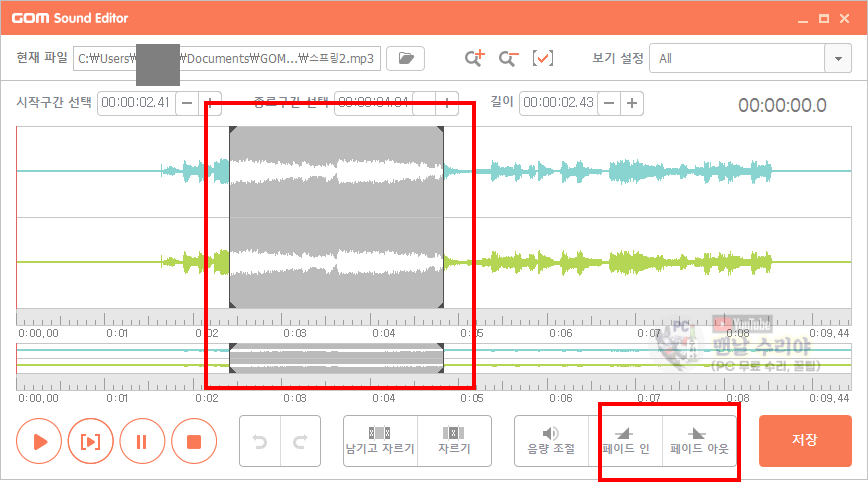Zoom out of the waveform

click(x=508, y=58)
